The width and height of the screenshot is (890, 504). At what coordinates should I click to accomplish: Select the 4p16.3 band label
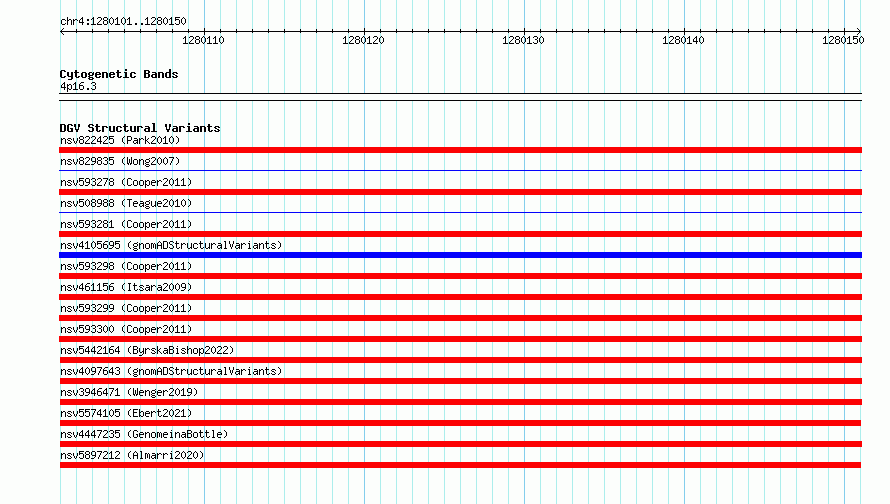78,86
